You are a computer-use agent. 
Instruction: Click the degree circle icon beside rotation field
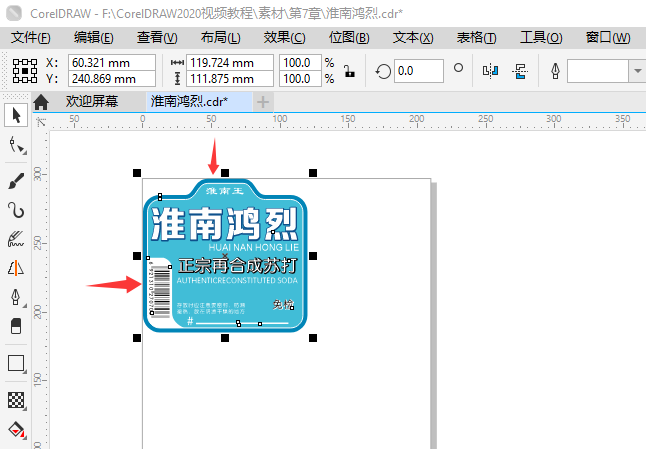[458, 68]
